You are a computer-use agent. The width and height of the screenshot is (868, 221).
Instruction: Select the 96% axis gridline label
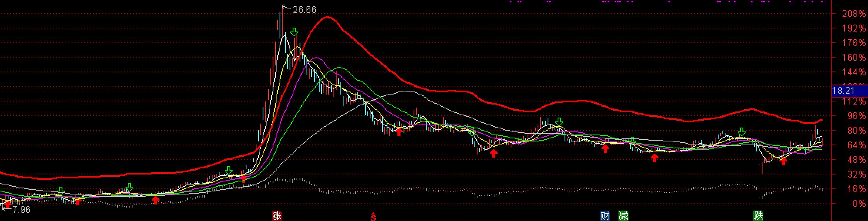(853, 116)
